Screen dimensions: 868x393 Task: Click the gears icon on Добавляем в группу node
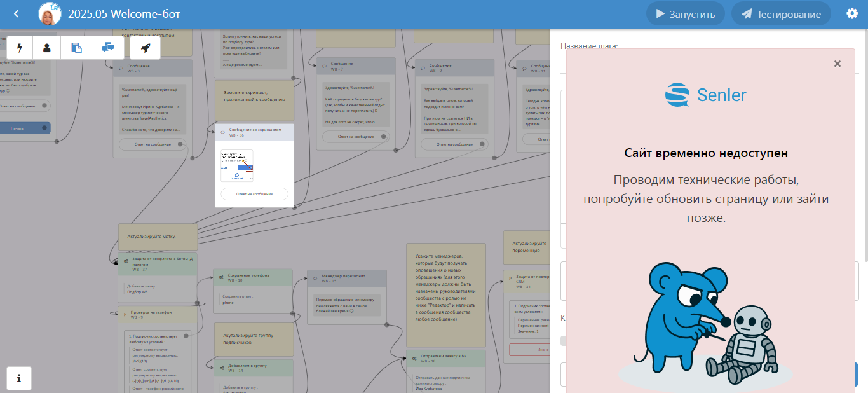[x=222, y=366]
